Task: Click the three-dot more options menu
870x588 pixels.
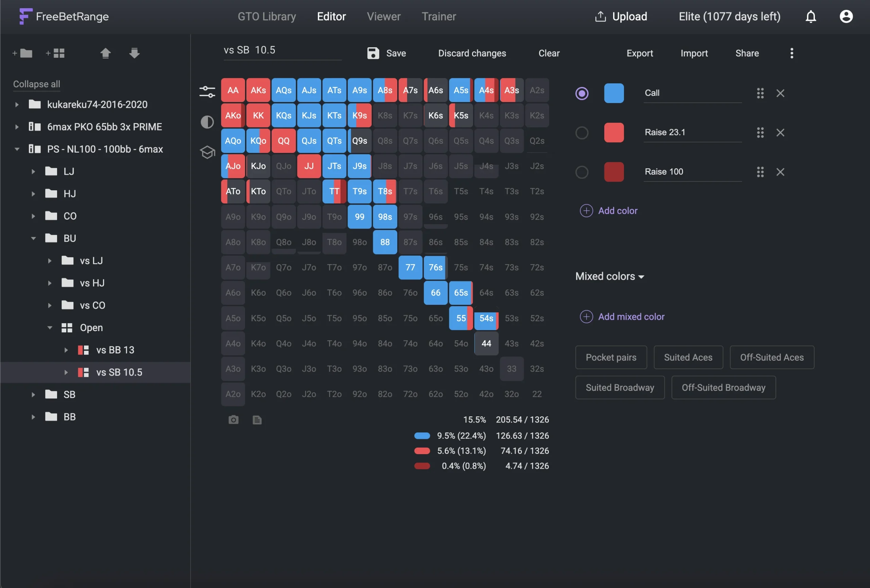Action: click(791, 53)
